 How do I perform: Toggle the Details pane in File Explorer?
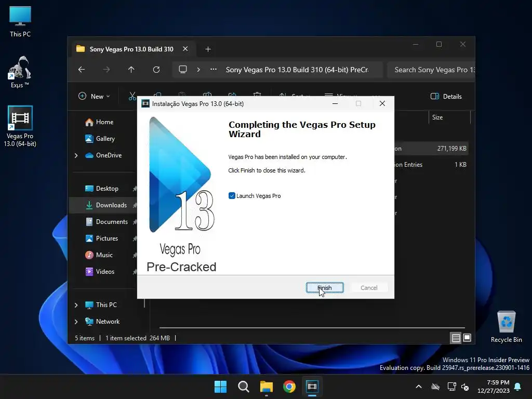point(446,96)
